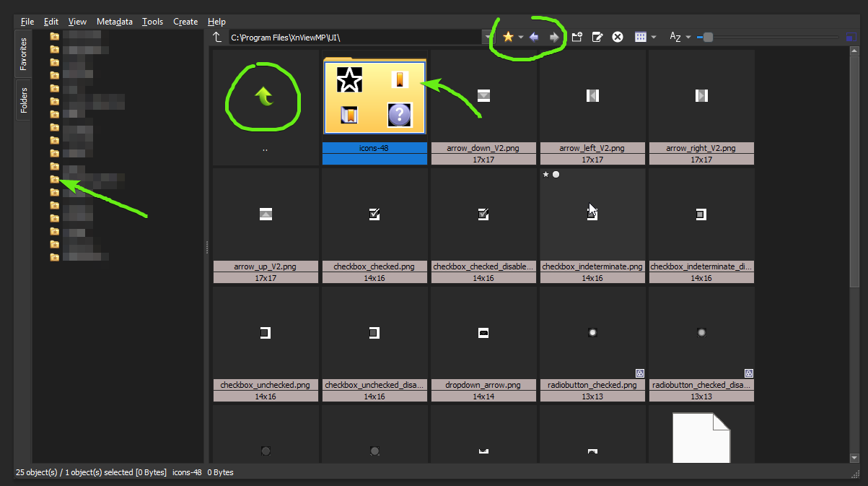The width and height of the screenshot is (868, 486).
Task: Select the arrow_right_V2.png thumbnail
Action: (701, 107)
